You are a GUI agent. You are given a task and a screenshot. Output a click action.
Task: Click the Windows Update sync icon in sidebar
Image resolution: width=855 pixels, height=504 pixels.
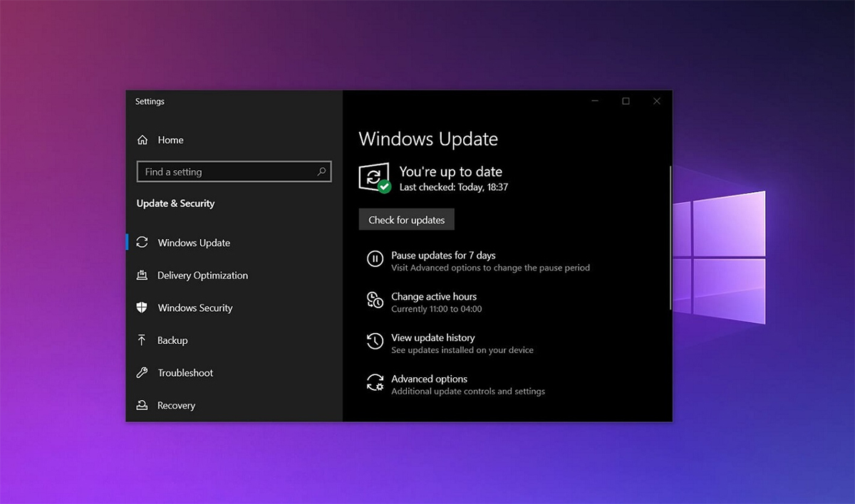coord(142,243)
